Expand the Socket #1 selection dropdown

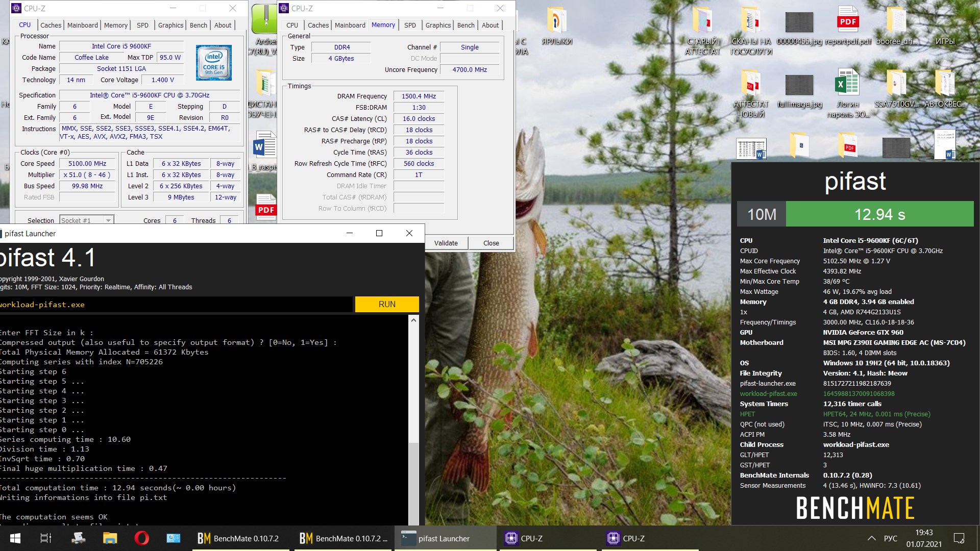pos(87,220)
